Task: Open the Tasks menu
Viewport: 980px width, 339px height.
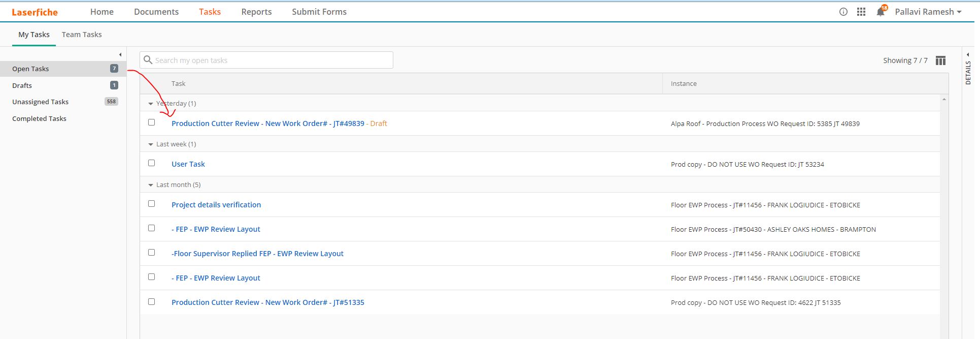Action: [210, 12]
